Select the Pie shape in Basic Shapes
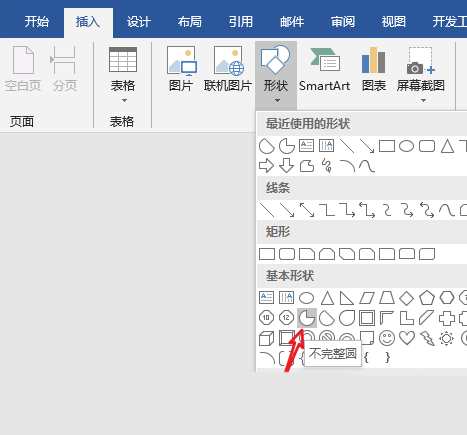The width and height of the screenshot is (467, 435). pyautogui.click(x=307, y=318)
